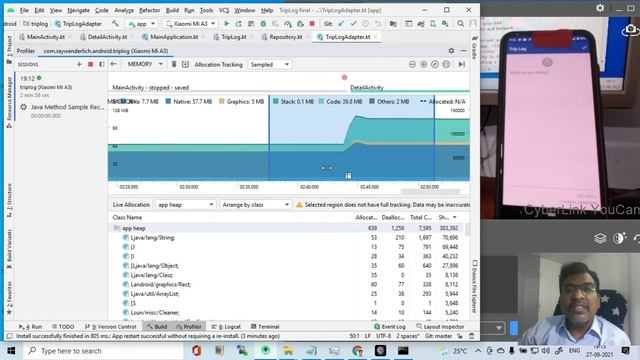
Task: Open the Analyze menu
Action: click(x=124, y=10)
